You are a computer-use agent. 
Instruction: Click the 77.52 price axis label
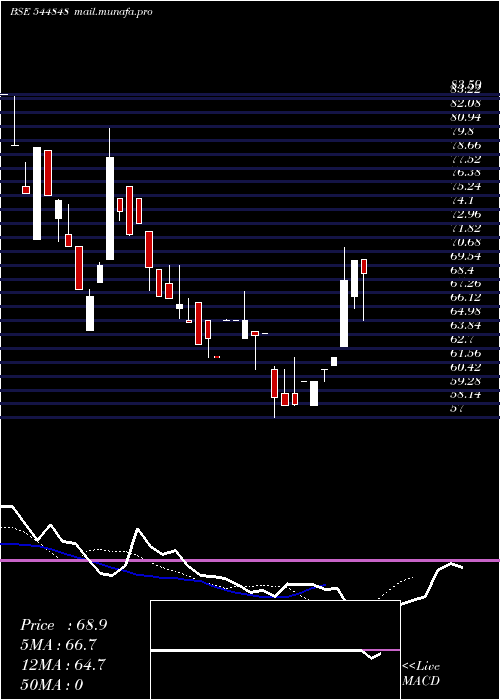pos(466,159)
